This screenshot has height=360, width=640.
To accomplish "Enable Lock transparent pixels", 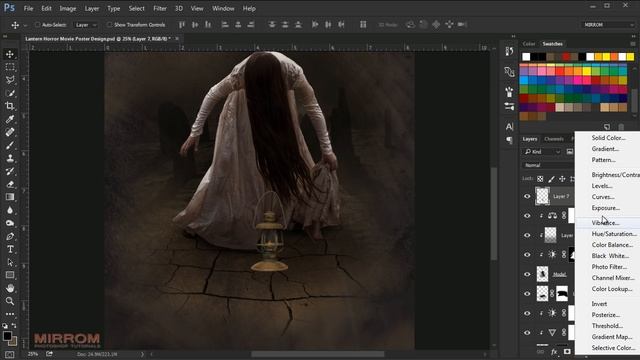I will (540, 179).
